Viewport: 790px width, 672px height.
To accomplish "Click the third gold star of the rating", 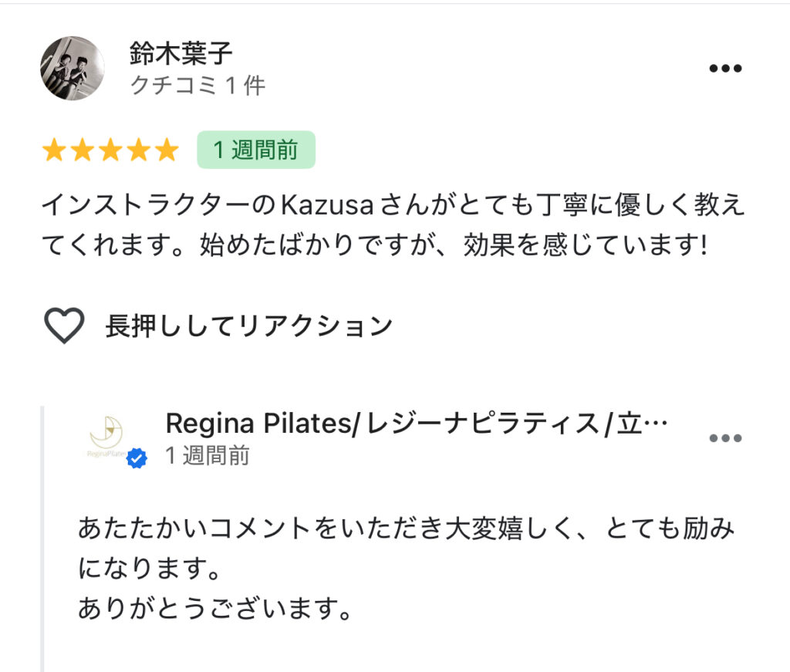I will [x=110, y=150].
